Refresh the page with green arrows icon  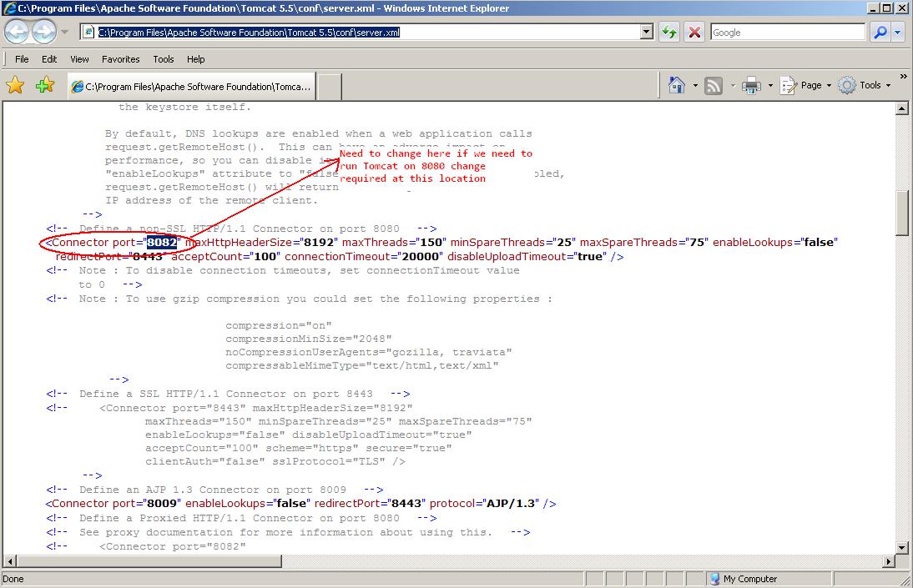point(669,32)
